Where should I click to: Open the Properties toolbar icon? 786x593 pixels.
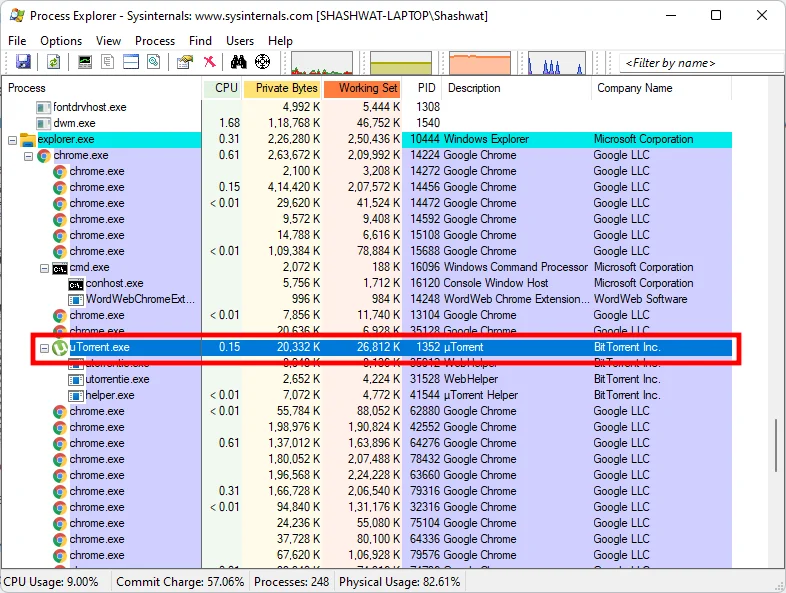coord(185,62)
